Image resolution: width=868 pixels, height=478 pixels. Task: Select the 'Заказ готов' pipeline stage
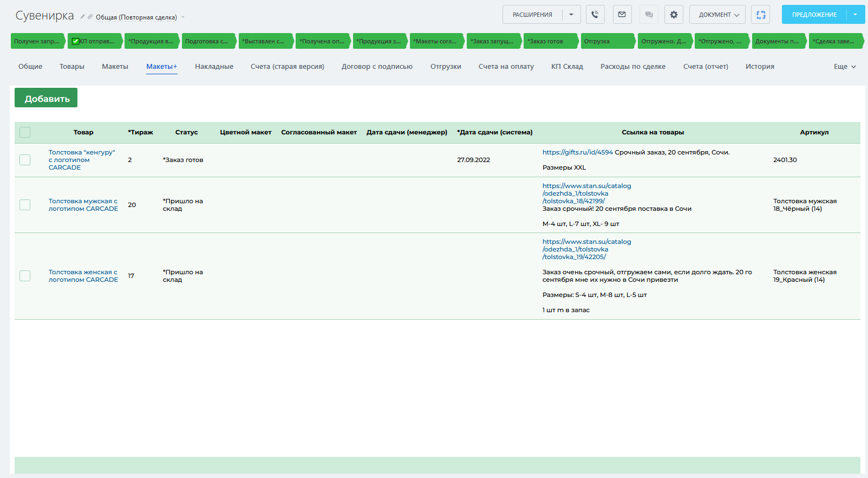click(549, 41)
